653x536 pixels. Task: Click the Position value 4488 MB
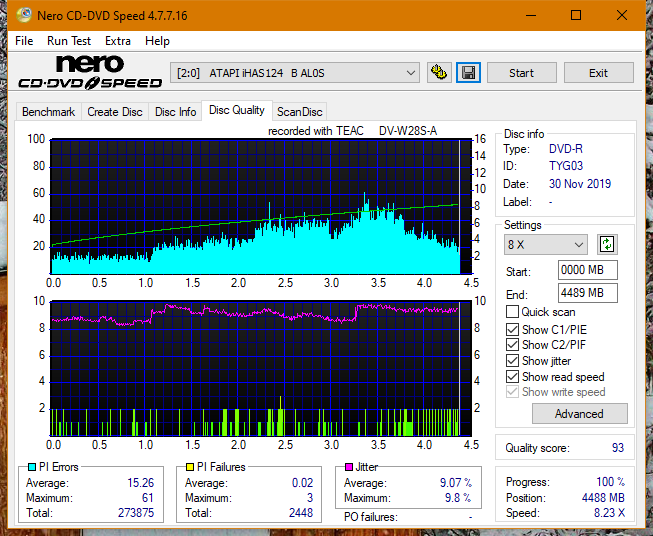tap(603, 498)
